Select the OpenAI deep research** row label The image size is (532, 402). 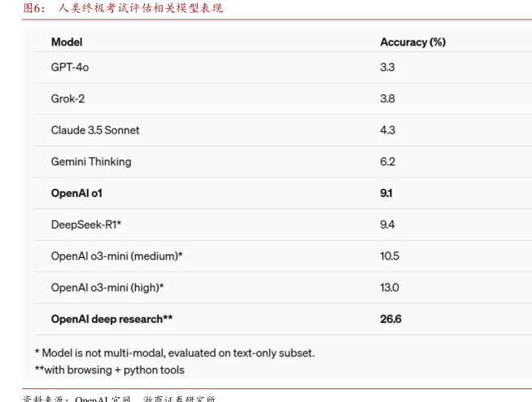click(x=111, y=319)
